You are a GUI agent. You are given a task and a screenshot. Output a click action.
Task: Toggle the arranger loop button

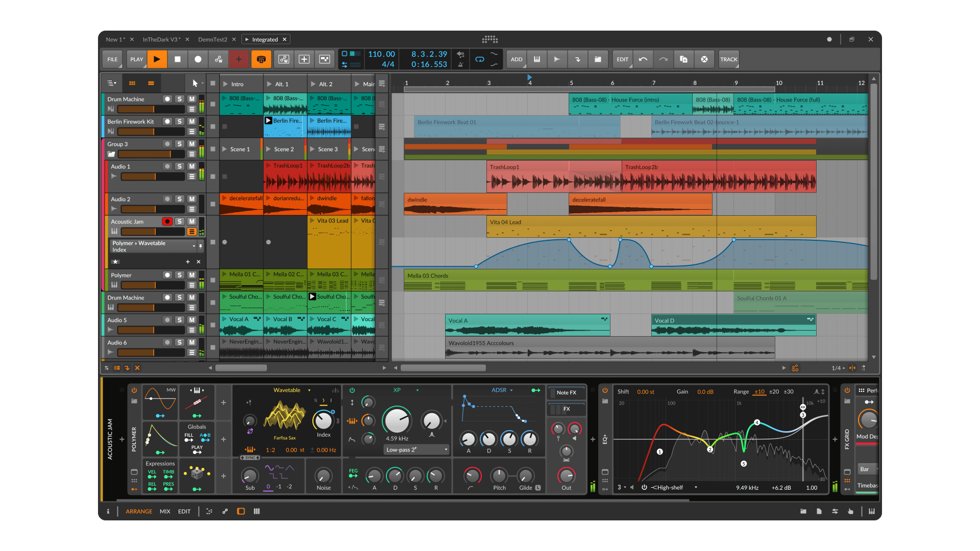click(479, 59)
